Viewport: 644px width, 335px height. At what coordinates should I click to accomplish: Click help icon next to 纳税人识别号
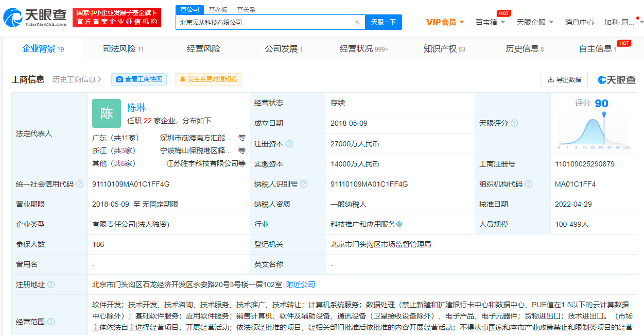click(304, 184)
